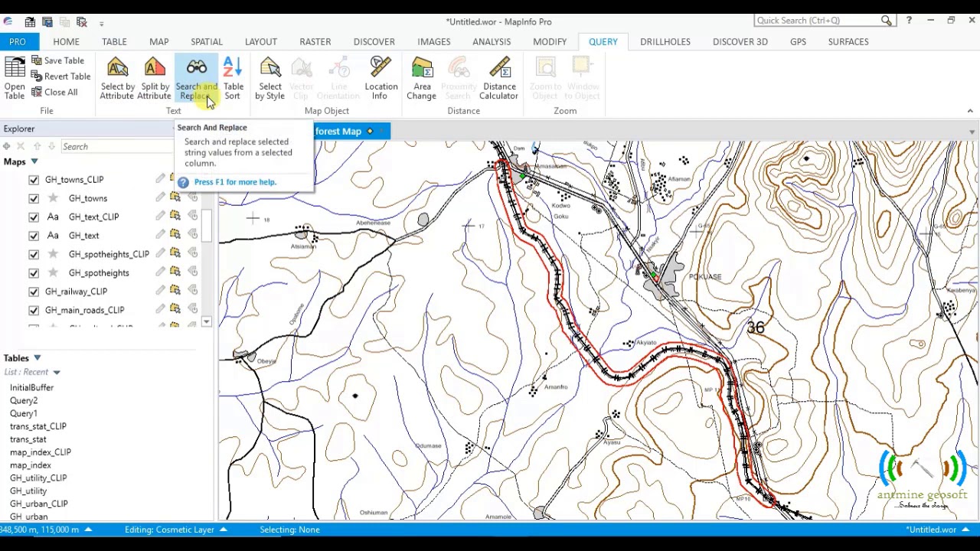This screenshot has height=551, width=980.
Task: Toggle GH_main_roads_CLIP layer visibility checkbox
Action: coord(34,310)
